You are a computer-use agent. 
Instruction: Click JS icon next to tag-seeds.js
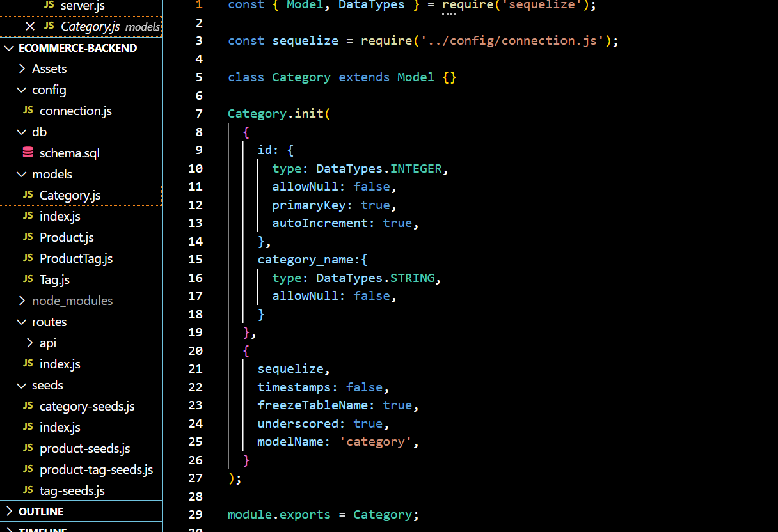point(28,490)
